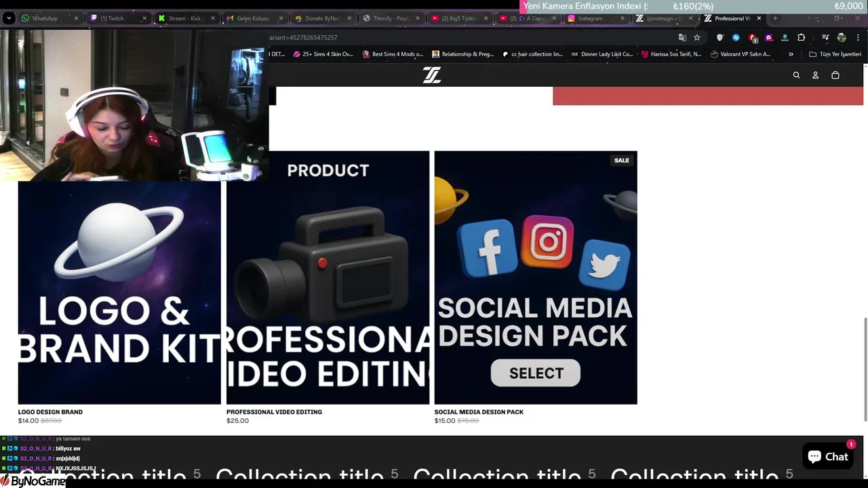
Task: Open the Harissa Sos Tarifi bookmark
Action: coord(671,54)
